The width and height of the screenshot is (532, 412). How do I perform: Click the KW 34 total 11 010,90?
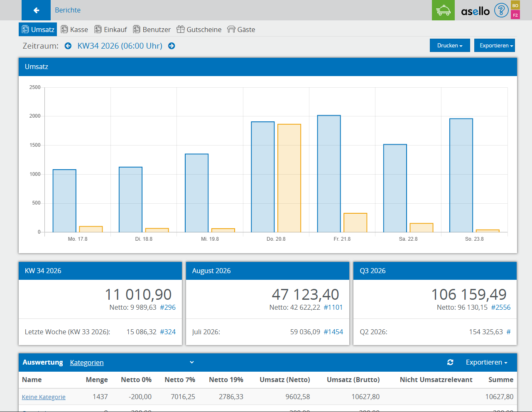tap(138, 294)
